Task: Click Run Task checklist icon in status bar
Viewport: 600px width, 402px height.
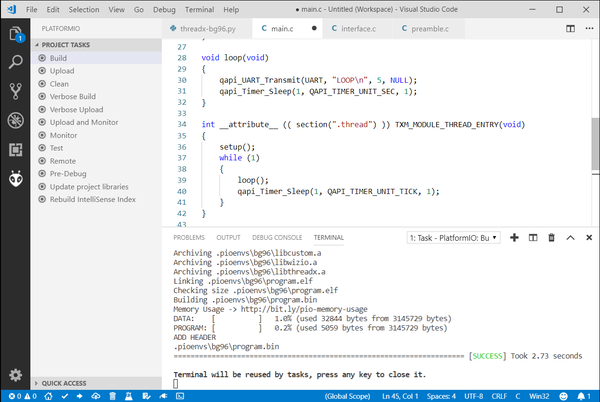Action: coord(146,396)
